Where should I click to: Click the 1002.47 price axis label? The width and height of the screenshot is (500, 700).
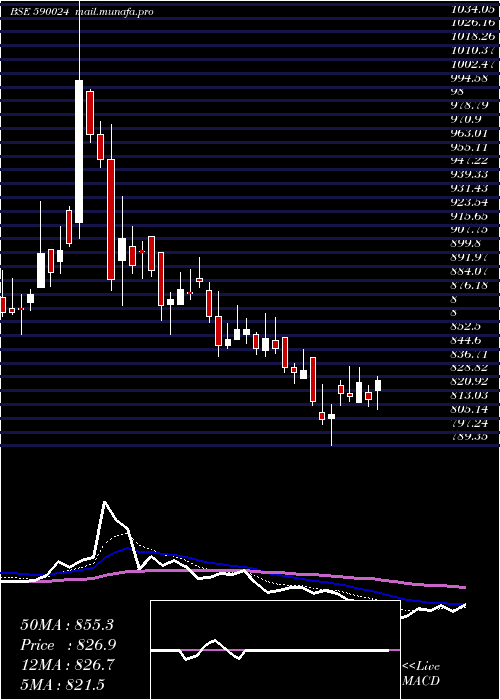[x=474, y=64]
